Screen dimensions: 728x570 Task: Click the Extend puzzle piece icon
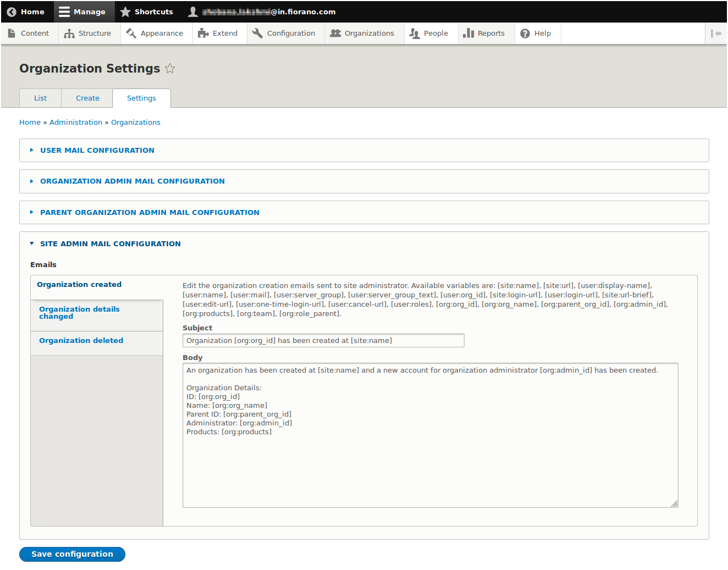click(x=203, y=34)
